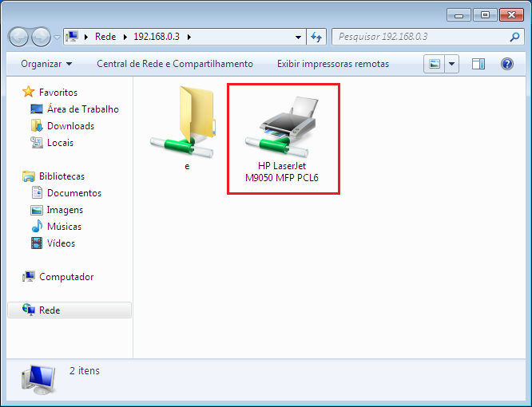Image resolution: width=532 pixels, height=407 pixels.
Task: Click the Locais recent places icon
Action: coord(37,142)
